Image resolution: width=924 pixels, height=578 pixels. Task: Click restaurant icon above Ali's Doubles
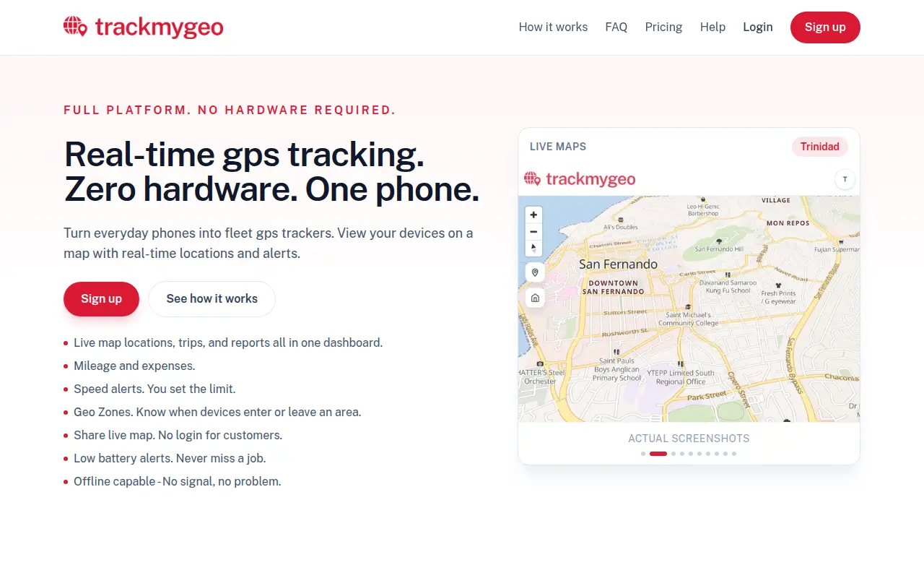tap(621, 219)
